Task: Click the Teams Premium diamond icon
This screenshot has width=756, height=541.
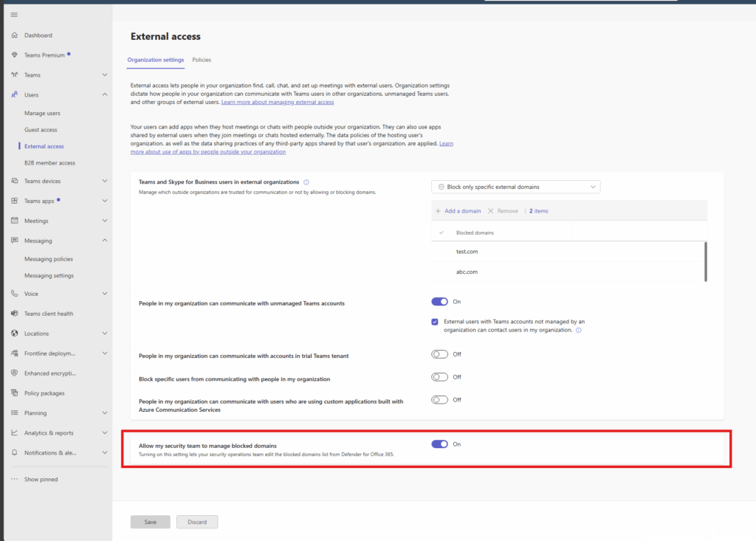Action: (x=15, y=55)
